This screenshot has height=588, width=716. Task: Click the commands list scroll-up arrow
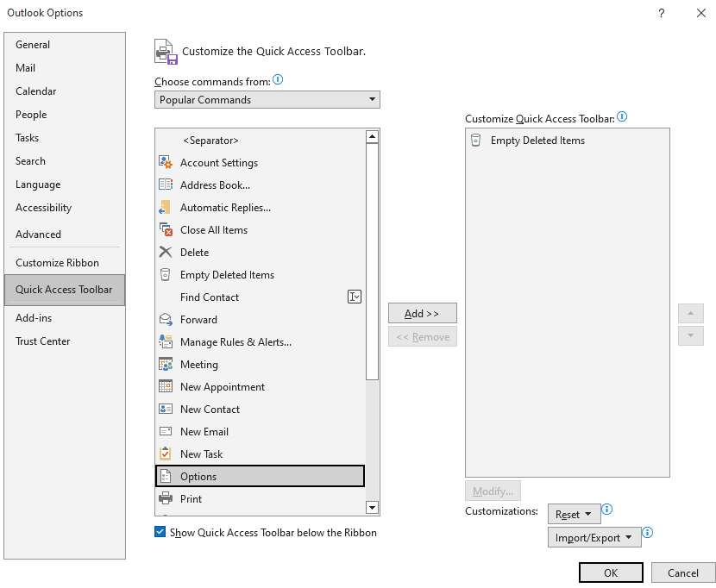click(372, 136)
